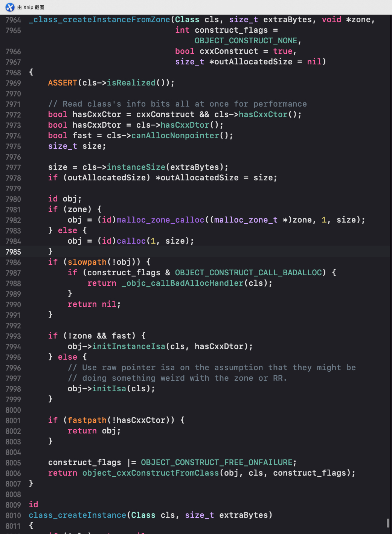Viewport: 392px width, 534px height.
Task: Click line number 8010 in the gutter
Action: pos(13,516)
